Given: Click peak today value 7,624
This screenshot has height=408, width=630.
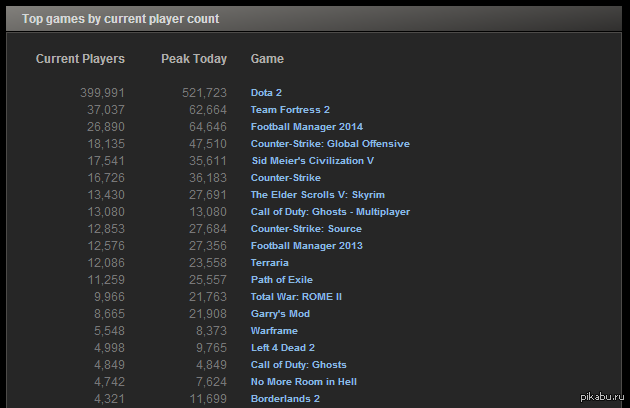Looking at the screenshot, I should (x=211, y=381).
